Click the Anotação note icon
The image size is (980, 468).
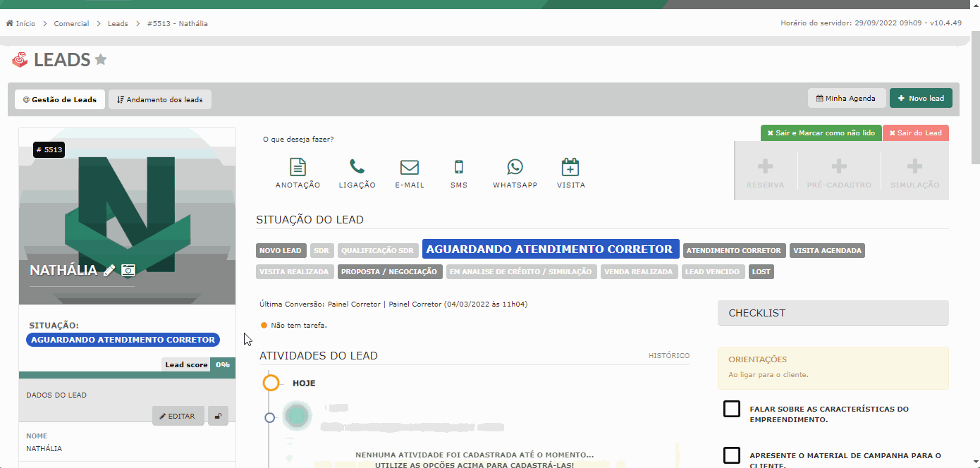[x=298, y=167]
